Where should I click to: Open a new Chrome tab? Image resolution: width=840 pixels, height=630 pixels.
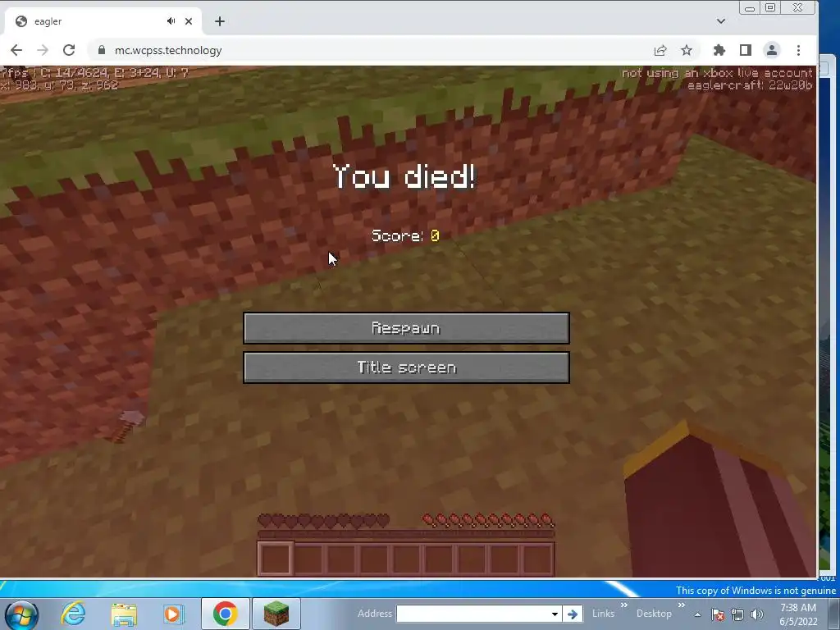[x=220, y=21]
